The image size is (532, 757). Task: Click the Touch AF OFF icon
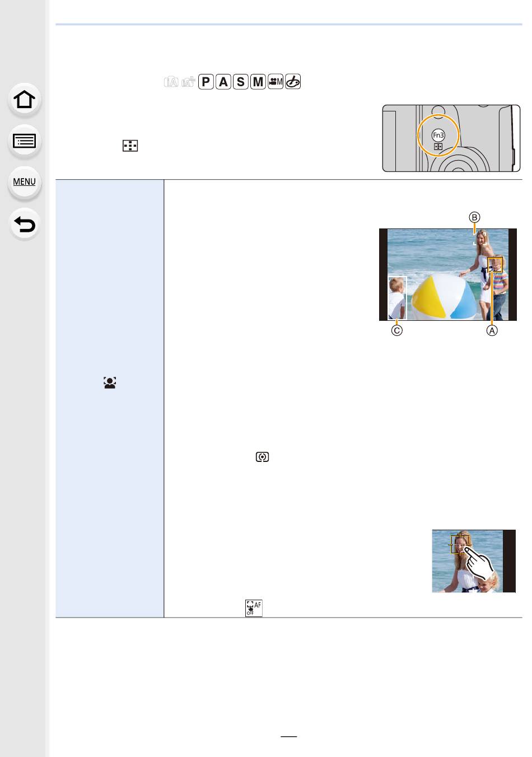click(x=254, y=608)
